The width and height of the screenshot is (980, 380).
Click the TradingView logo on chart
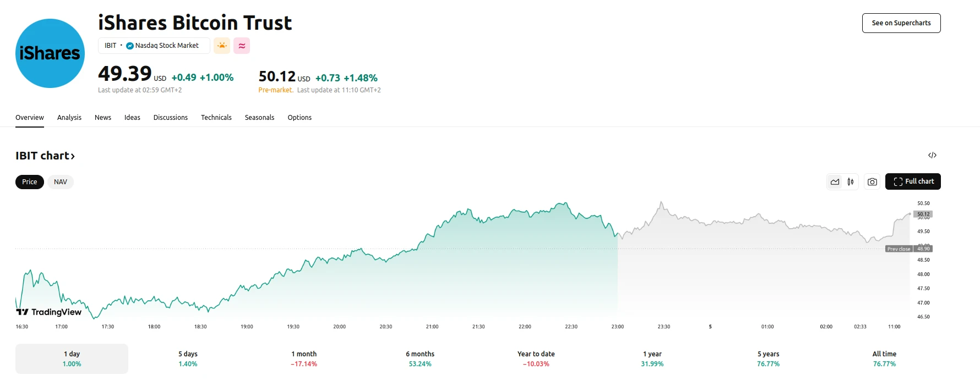click(x=49, y=312)
